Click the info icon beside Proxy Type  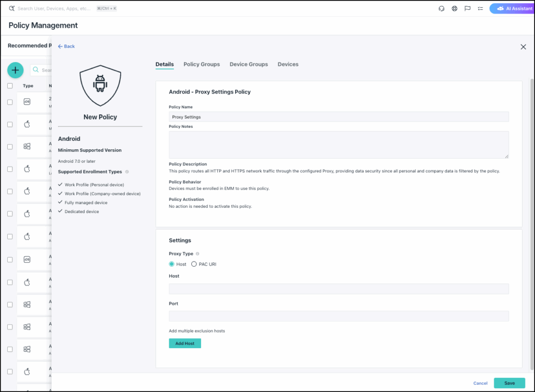(197, 254)
